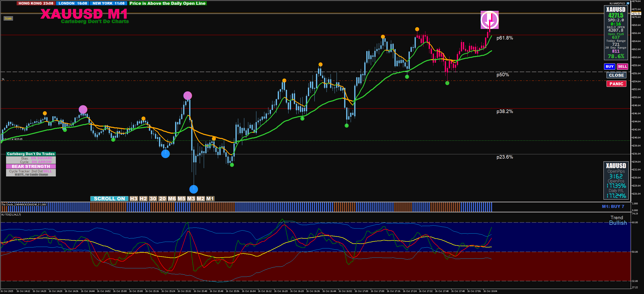
Task: Switch to the H3 timeframe
Action: point(134,199)
